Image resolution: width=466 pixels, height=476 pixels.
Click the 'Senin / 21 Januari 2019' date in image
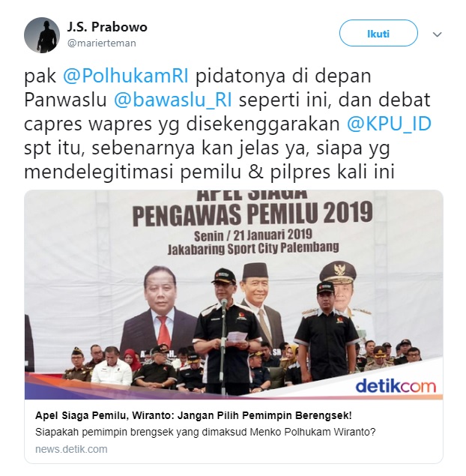click(253, 235)
